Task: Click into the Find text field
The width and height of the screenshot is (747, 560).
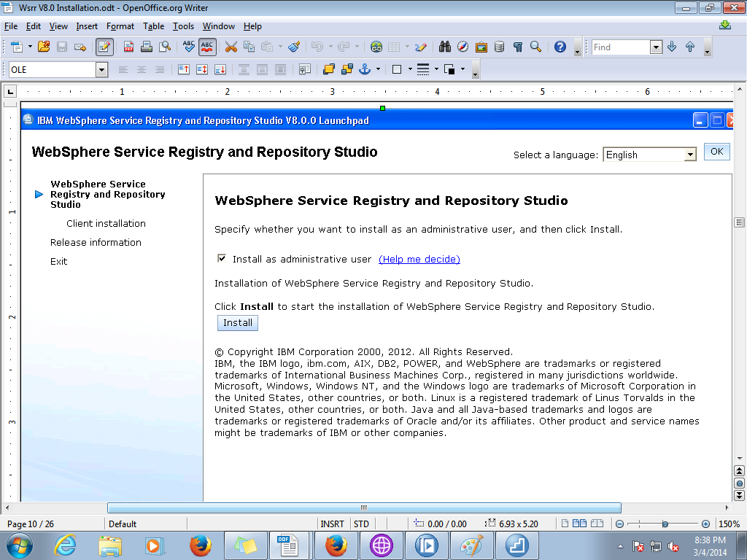Action: pos(621,47)
